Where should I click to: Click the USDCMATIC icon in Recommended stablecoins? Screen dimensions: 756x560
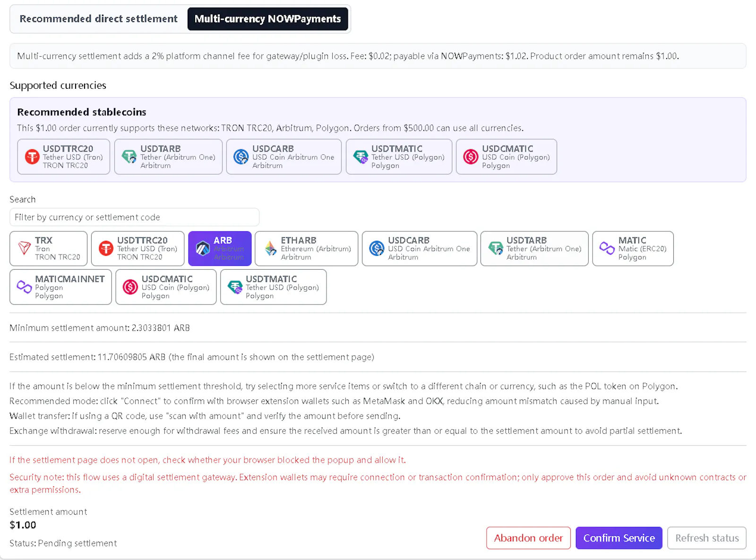click(471, 156)
